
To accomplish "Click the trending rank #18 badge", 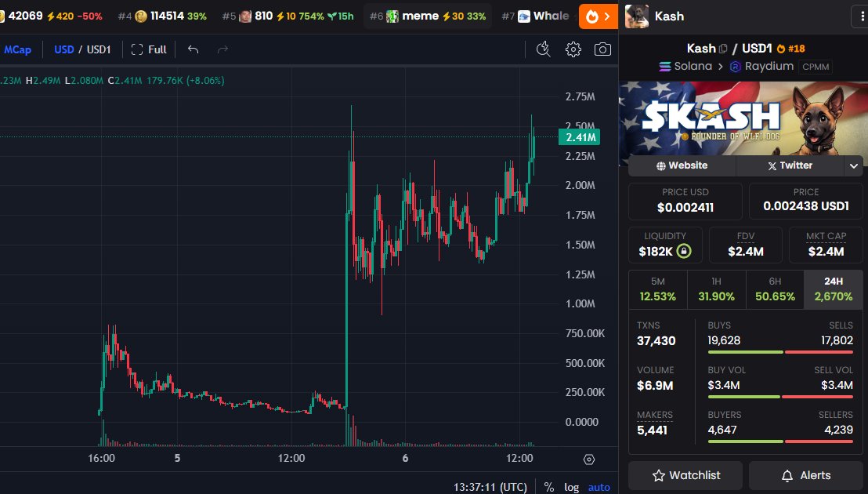I will click(x=791, y=49).
